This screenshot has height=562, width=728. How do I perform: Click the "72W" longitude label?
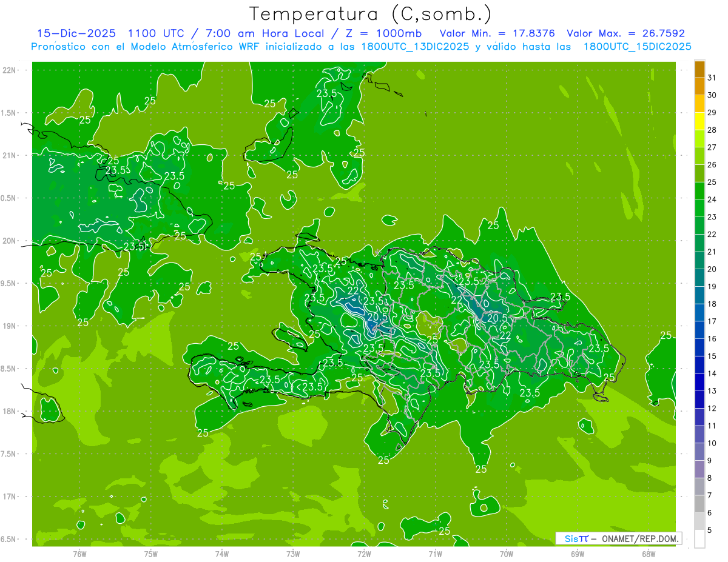(x=364, y=554)
